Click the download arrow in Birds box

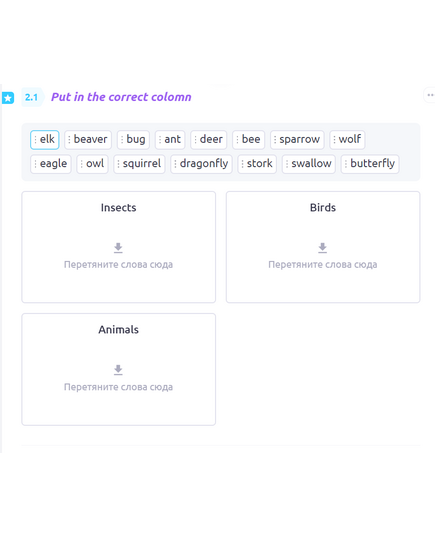click(x=322, y=248)
